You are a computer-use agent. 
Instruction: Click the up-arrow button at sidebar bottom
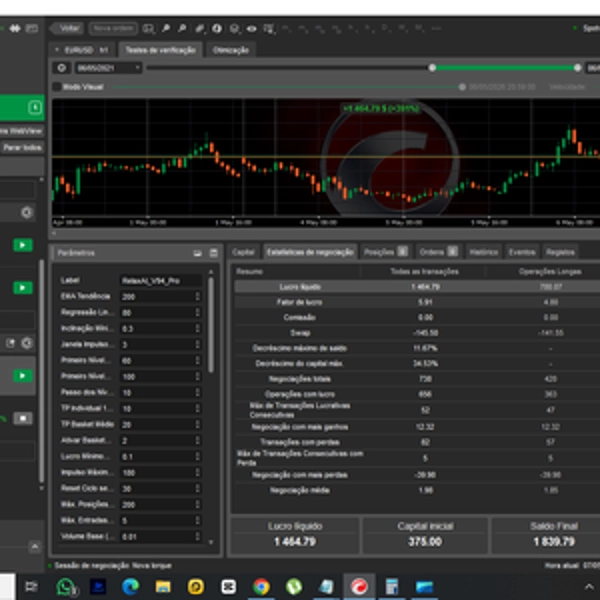[x=34, y=547]
